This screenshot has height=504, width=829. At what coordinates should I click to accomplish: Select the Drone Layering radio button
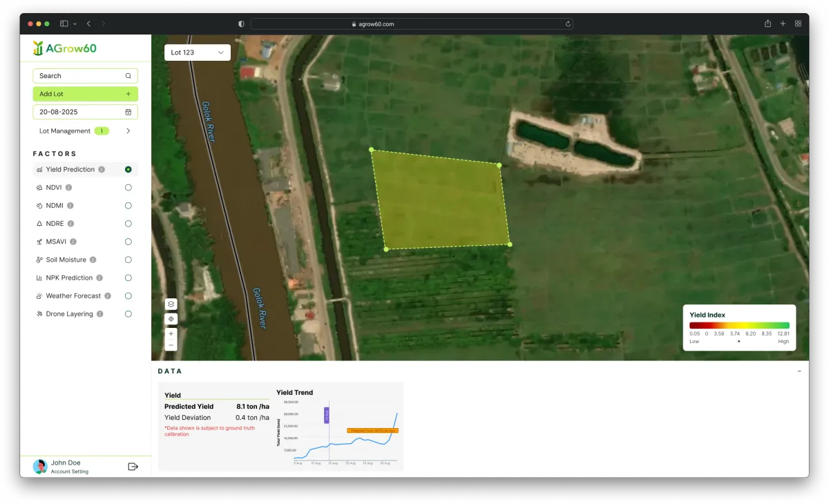(x=128, y=313)
